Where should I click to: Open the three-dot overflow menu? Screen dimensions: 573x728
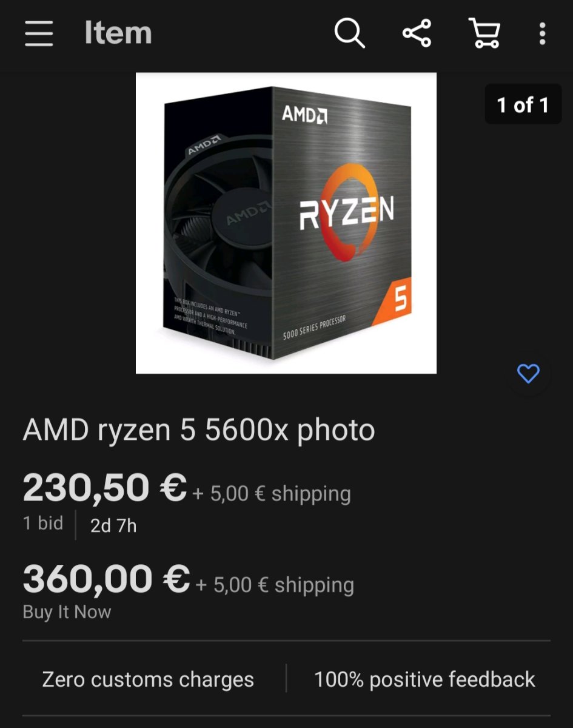pos(542,33)
